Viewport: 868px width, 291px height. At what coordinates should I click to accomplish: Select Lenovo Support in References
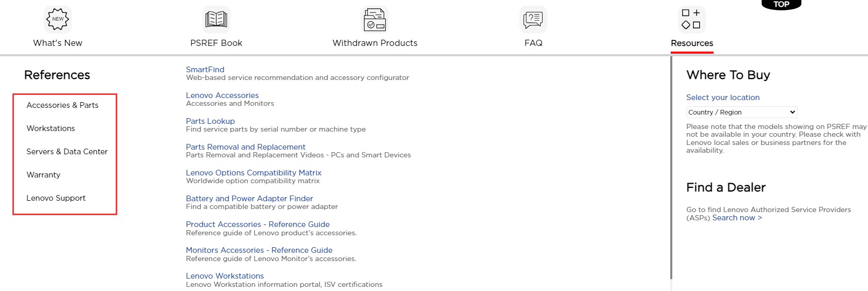pyautogui.click(x=56, y=198)
